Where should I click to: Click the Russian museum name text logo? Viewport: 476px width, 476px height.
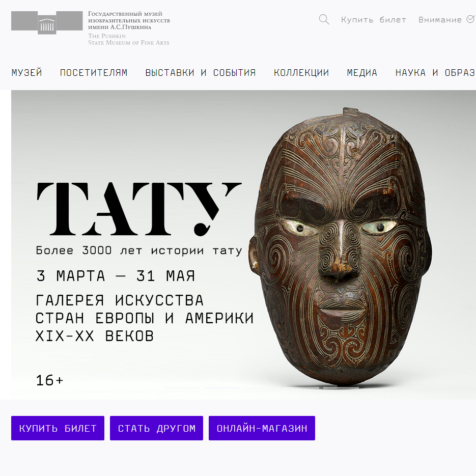tap(129, 20)
